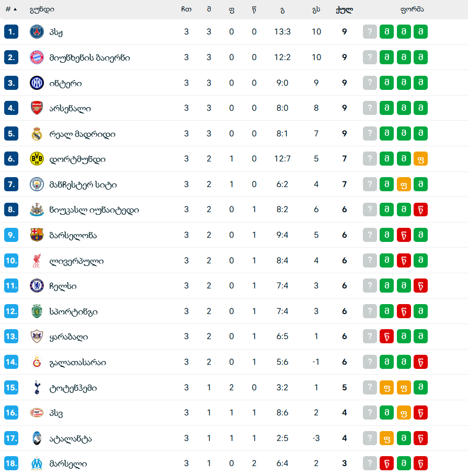This screenshot has width=468, height=476.
Task: Open the მანჩესტერ სიტი team link
Action: click(x=83, y=184)
